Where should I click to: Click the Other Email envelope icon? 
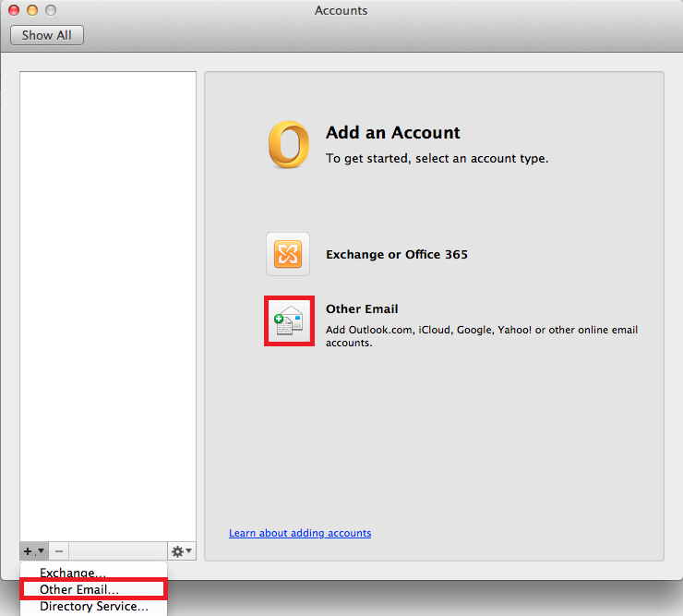click(289, 321)
